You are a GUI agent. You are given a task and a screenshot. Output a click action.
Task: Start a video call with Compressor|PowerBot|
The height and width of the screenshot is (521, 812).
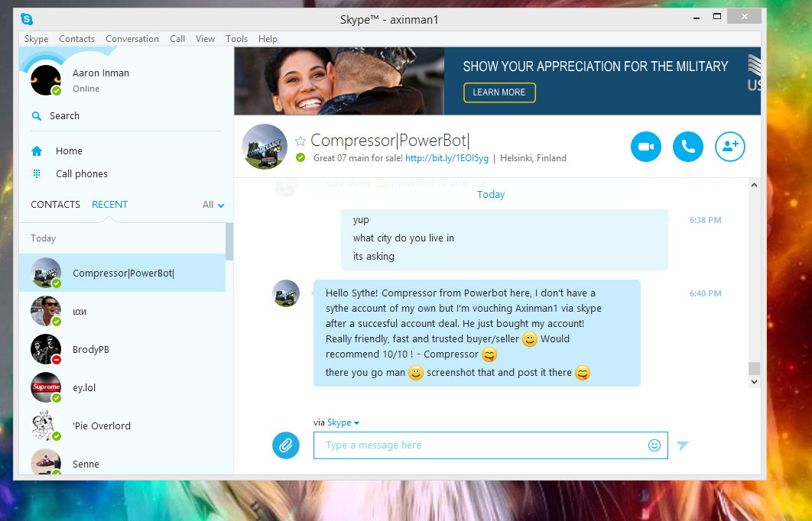[x=646, y=147]
